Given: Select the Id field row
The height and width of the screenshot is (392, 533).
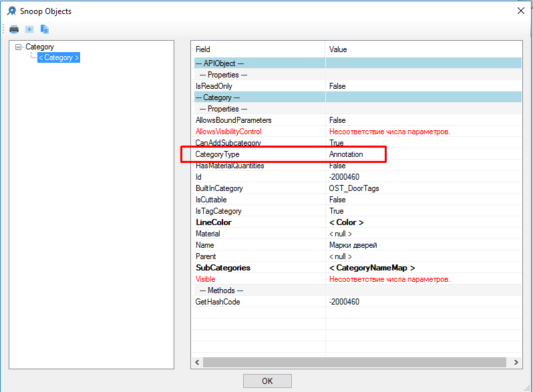Looking at the screenshot, I should click(x=358, y=177).
